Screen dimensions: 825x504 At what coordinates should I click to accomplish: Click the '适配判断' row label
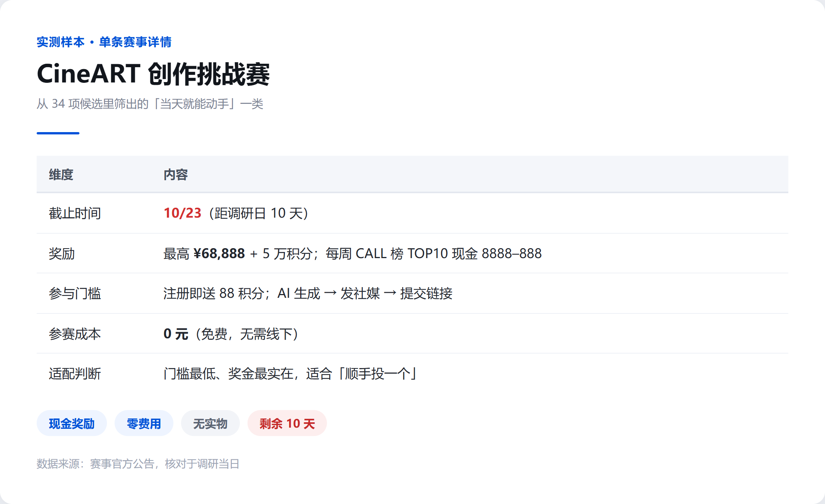[x=75, y=374]
